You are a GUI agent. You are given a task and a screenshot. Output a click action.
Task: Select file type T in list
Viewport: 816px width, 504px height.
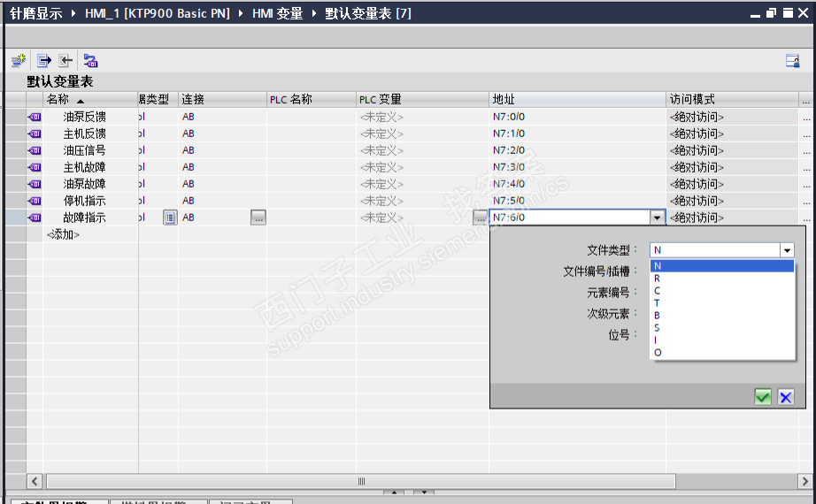[x=722, y=302]
